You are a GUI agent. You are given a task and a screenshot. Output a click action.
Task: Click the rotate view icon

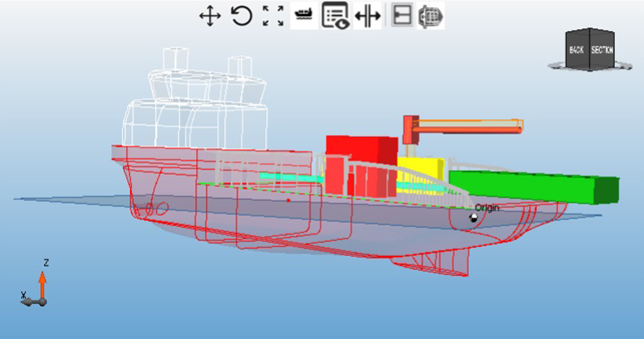pyautogui.click(x=242, y=16)
